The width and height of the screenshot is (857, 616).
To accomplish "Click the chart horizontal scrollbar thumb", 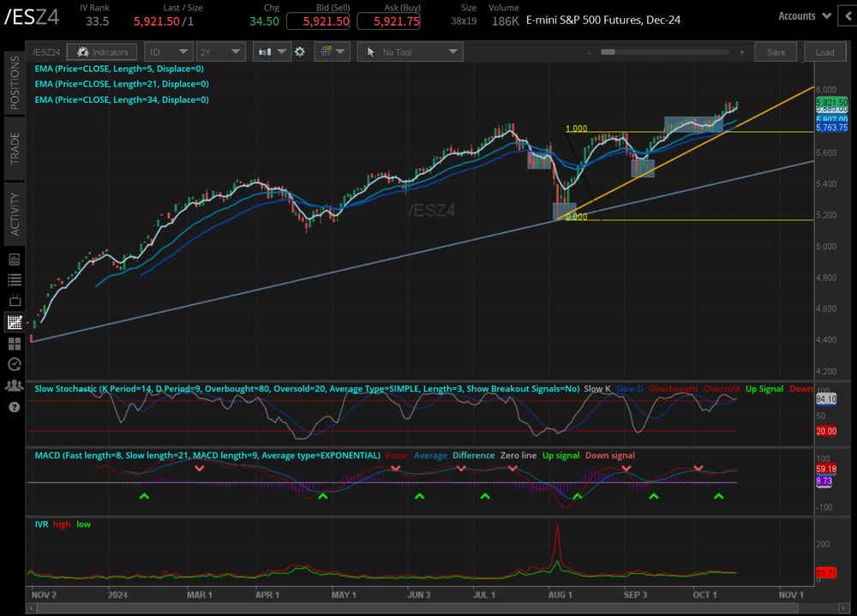I will click(418, 607).
